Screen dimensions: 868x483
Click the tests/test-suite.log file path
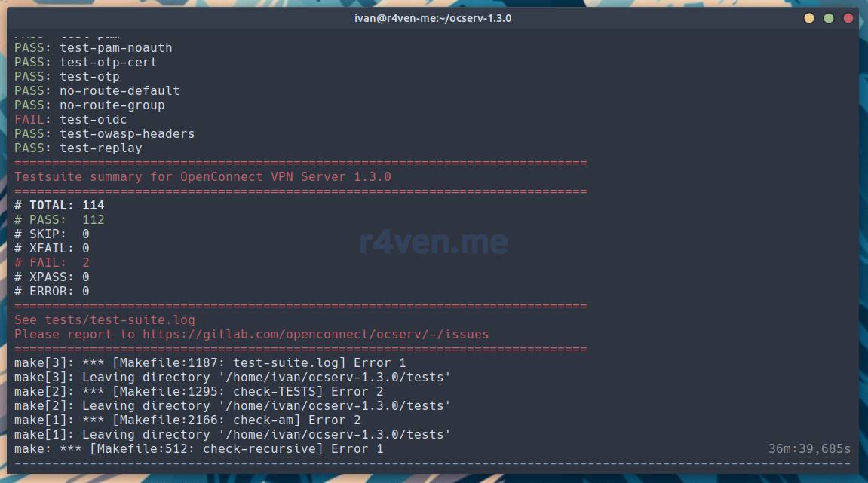pyautogui.click(x=119, y=319)
